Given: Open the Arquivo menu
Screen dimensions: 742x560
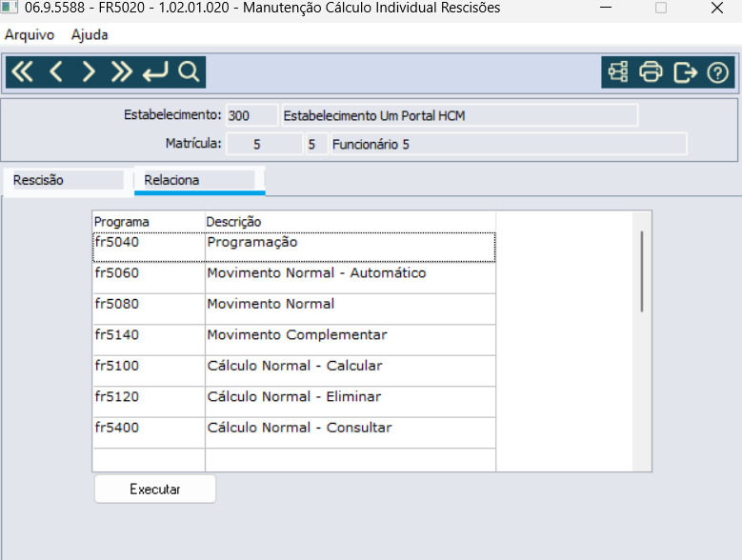Looking at the screenshot, I should click(x=30, y=34).
